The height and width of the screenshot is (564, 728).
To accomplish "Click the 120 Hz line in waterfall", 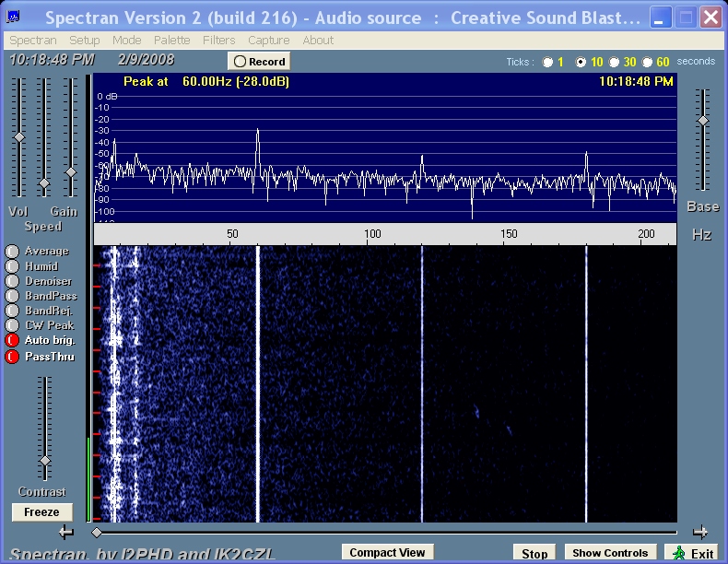I will [x=421, y=384].
